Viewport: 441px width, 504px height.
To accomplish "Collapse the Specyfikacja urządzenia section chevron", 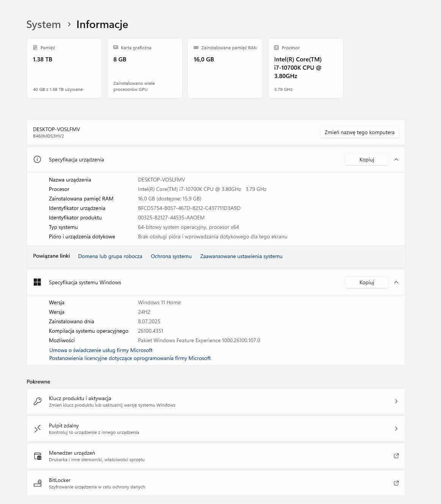I will [396, 160].
